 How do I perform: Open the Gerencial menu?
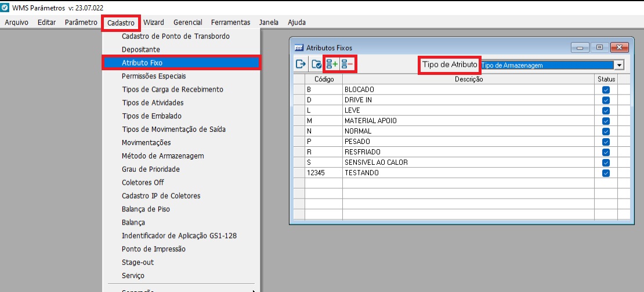pos(188,22)
